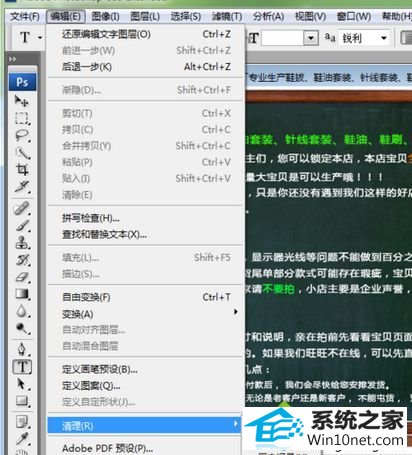Click the font size input field
The height and width of the screenshot is (455, 412).
pyautogui.click(x=283, y=38)
